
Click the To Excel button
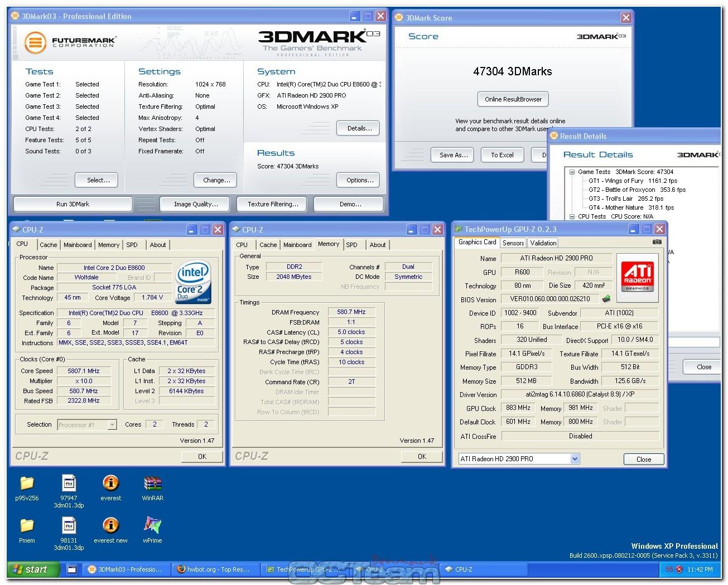click(502, 155)
